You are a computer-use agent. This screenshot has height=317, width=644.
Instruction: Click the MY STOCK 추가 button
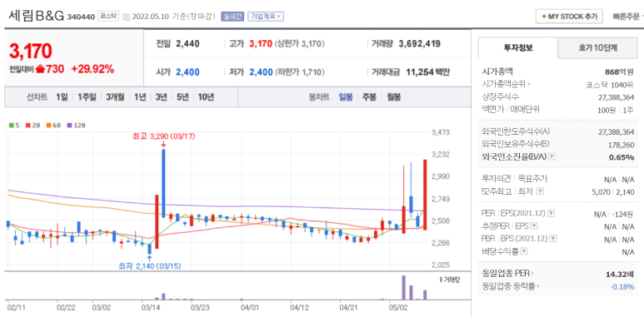tap(569, 17)
